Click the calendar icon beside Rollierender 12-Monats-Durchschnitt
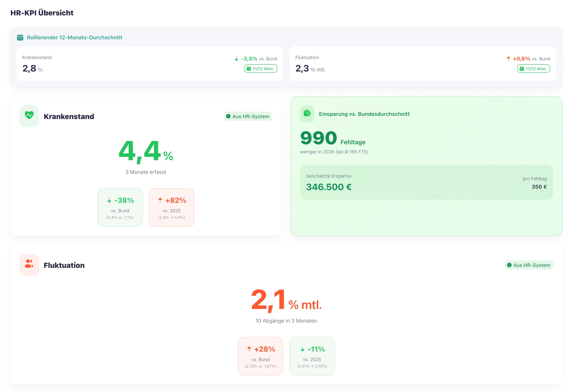The image size is (581, 392). tap(20, 37)
